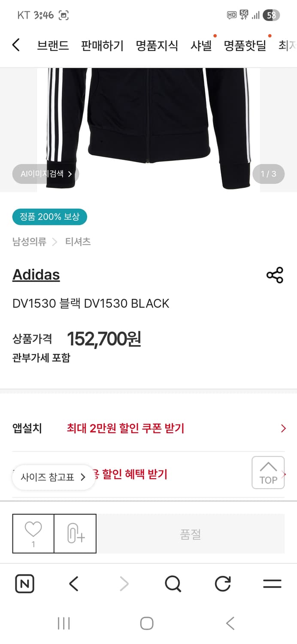Tap the share icon next to Adidas
This screenshot has height=644, width=297.
[x=274, y=275]
